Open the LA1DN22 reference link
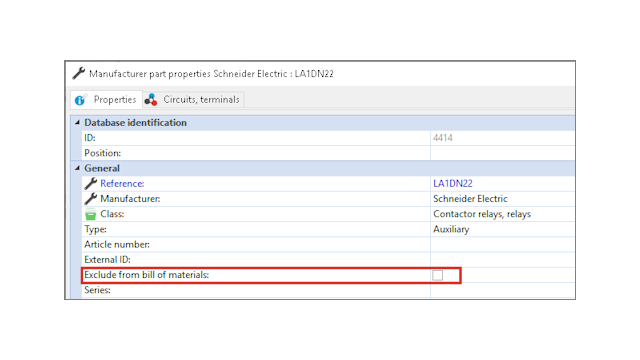 [453, 184]
